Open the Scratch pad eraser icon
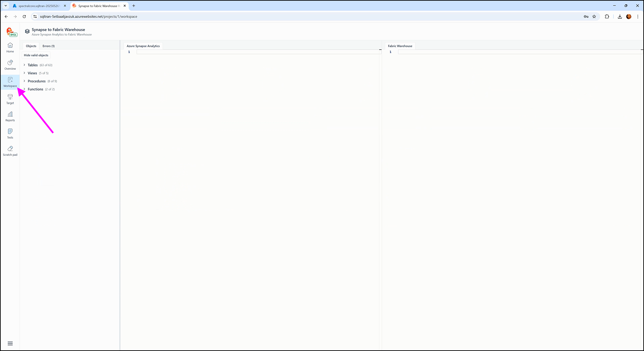 click(10, 149)
